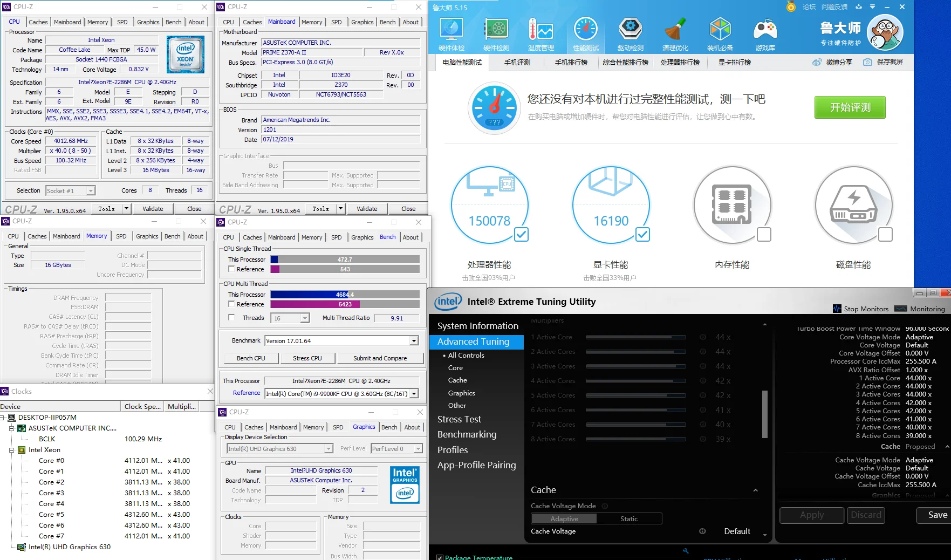Enable the memory performance test checkbox
The image size is (951, 560).
pos(764,234)
